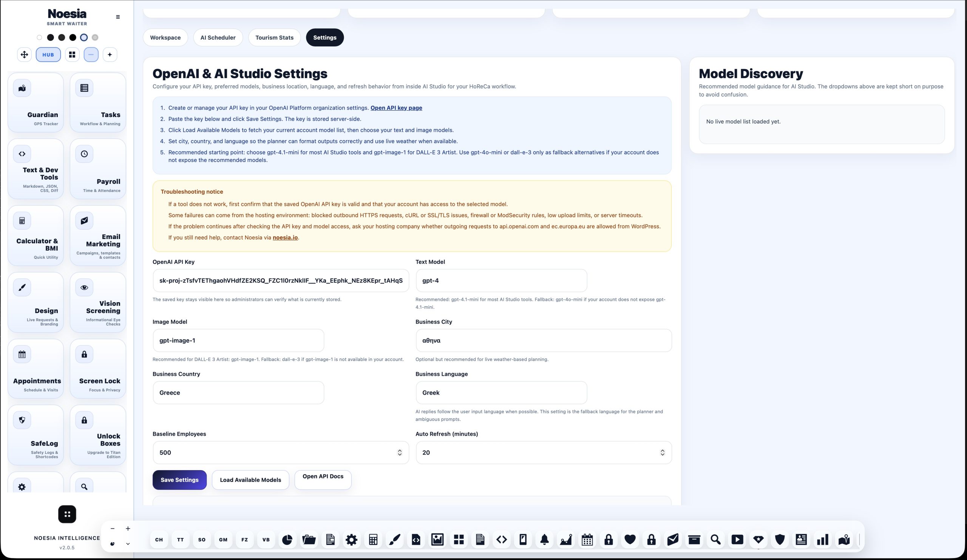
Task: Open the Text Model dropdown showing gpt-4
Action: coord(501,281)
